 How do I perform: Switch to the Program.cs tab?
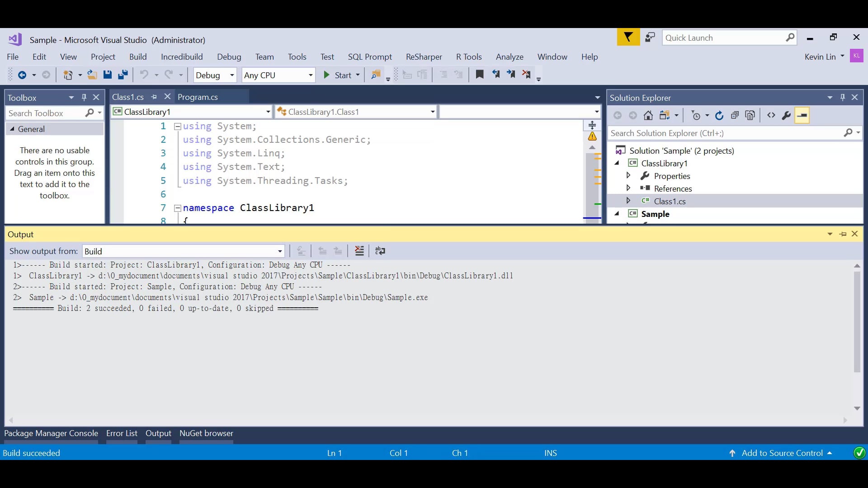pos(198,97)
